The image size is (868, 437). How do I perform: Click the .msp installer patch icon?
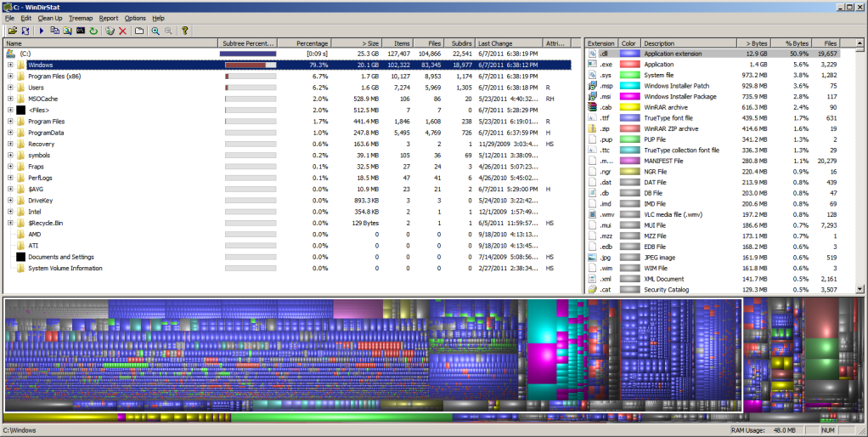tap(592, 86)
